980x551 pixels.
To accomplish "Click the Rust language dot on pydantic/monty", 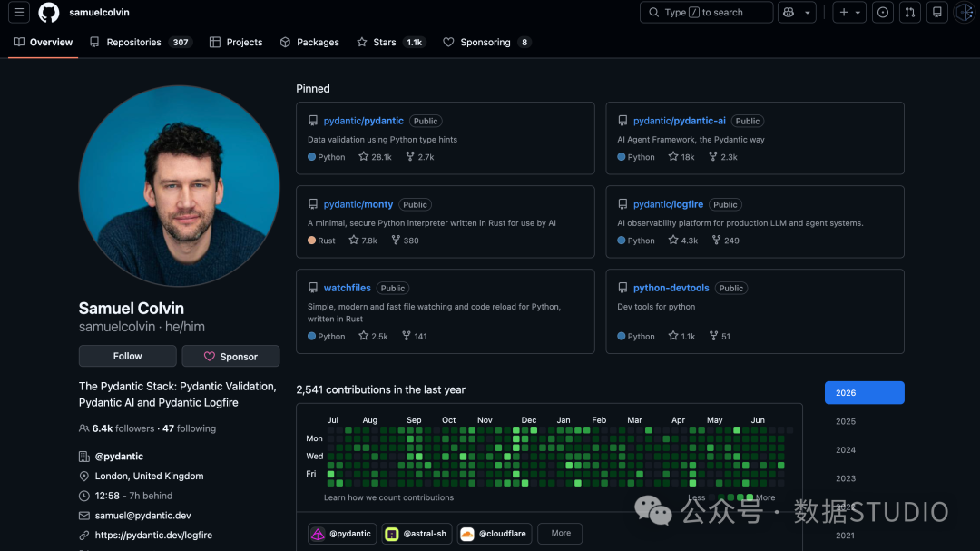I will click(x=311, y=241).
